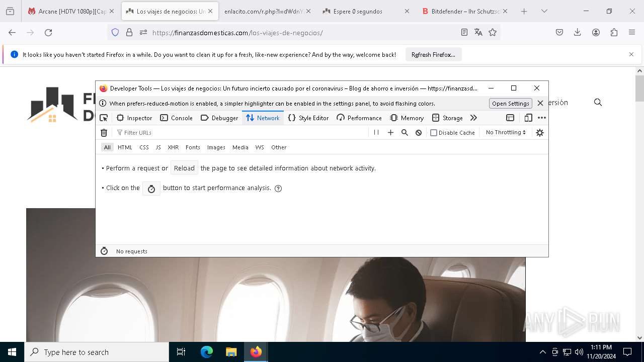
Task: Click the Firefox View icon
Action: (10, 11)
